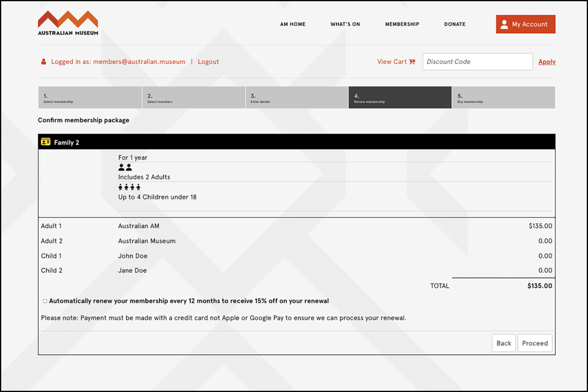Click the Australian Museum logo
588x392 pixels.
[68, 23]
